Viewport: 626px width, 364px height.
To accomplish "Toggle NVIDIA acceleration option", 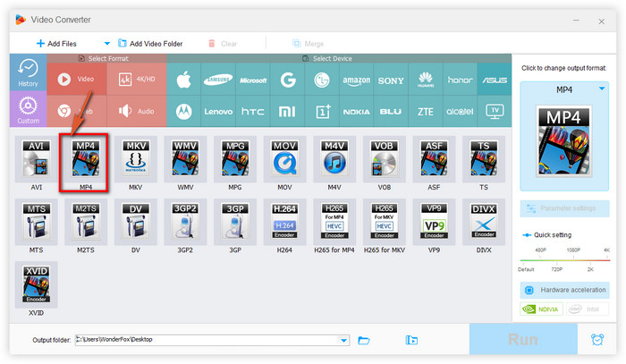I will tap(541, 309).
